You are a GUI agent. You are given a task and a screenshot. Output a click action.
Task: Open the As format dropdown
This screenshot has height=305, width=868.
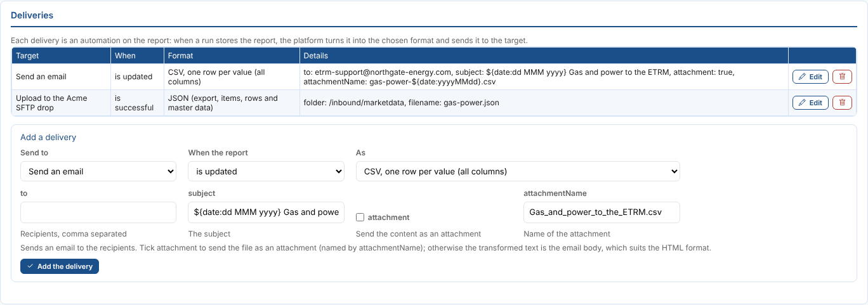(x=518, y=171)
